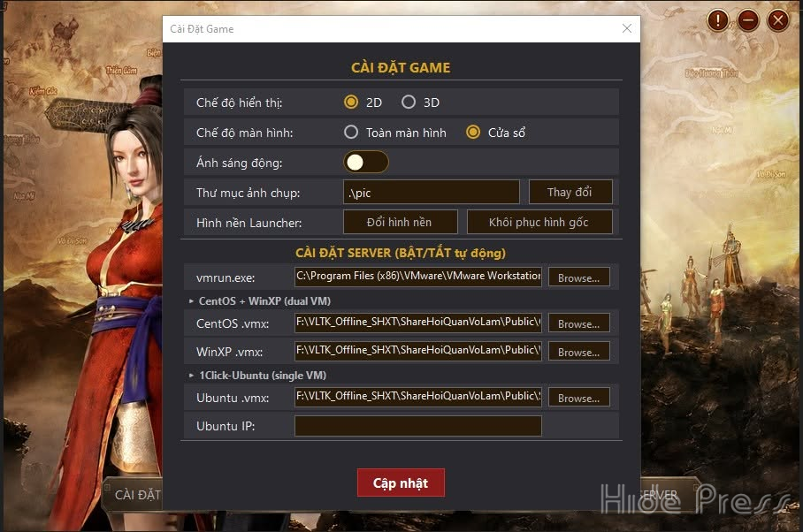Browse for the WinXP .vmx file
The width and height of the screenshot is (803, 532).
coord(578,352)
